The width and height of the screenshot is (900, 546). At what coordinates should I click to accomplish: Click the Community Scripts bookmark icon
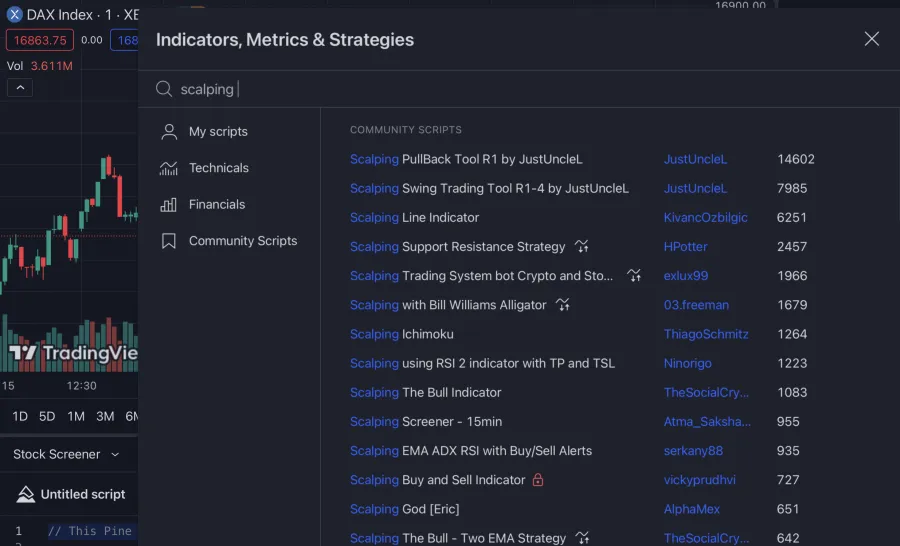pos(169,241)
